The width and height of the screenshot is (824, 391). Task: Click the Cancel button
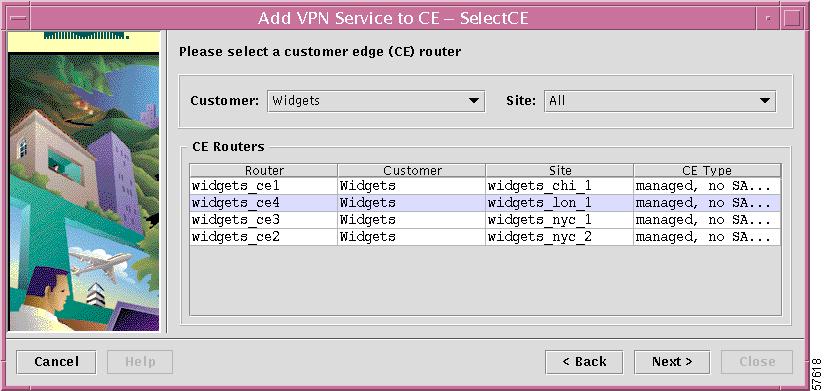(x=56, y=362)
